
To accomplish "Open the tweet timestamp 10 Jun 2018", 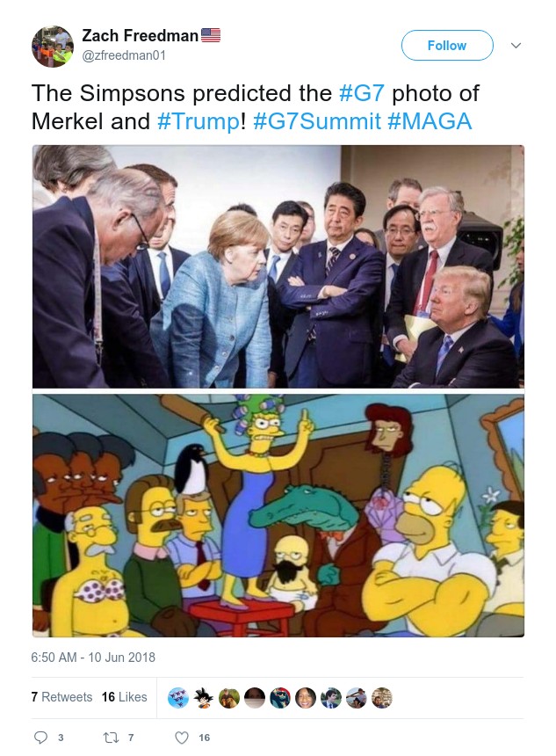I will (93, 658).
